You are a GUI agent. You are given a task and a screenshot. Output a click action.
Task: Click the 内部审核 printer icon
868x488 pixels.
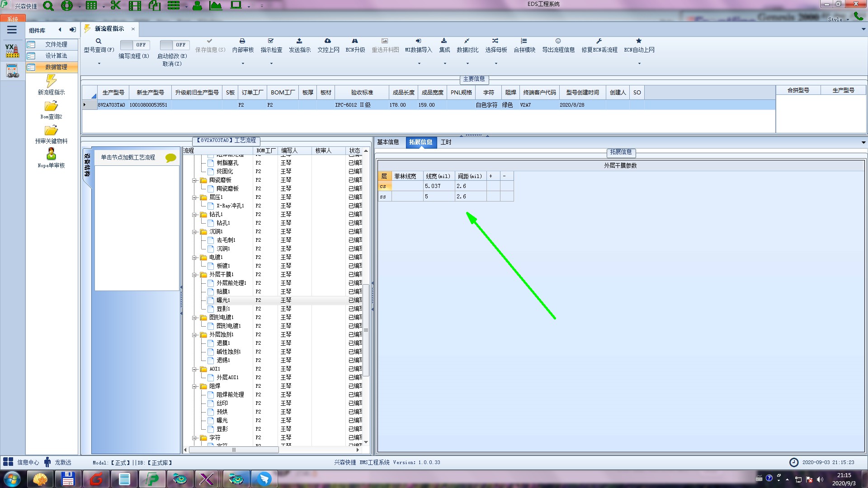click(242, 41)
